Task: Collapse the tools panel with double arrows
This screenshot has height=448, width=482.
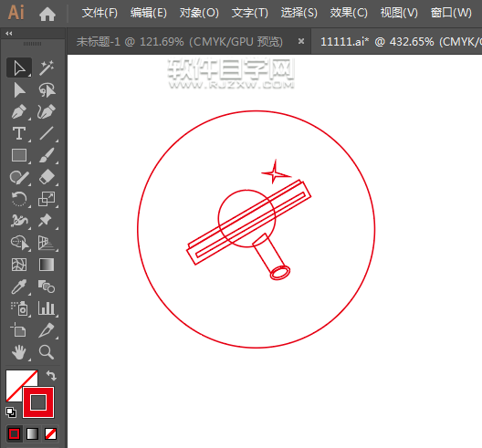Action: [x=9, y=34]
